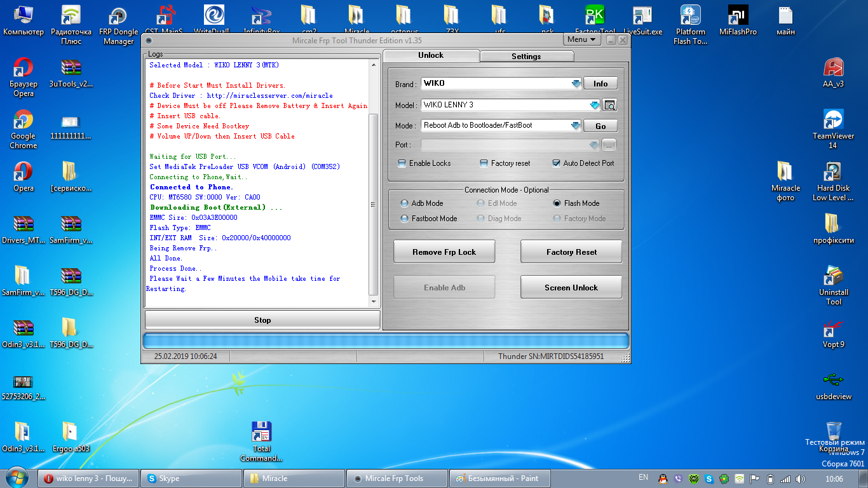Click Remove Frp Lock button
This screenshot has width=868, height=488.
pyautogui.click(x=444, y=252)
